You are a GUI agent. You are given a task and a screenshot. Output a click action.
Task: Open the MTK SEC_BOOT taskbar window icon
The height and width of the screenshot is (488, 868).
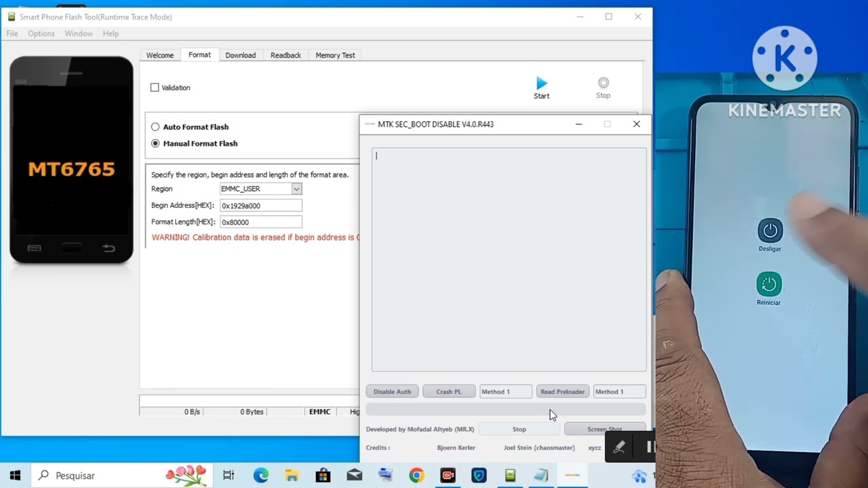click(572, 476)
